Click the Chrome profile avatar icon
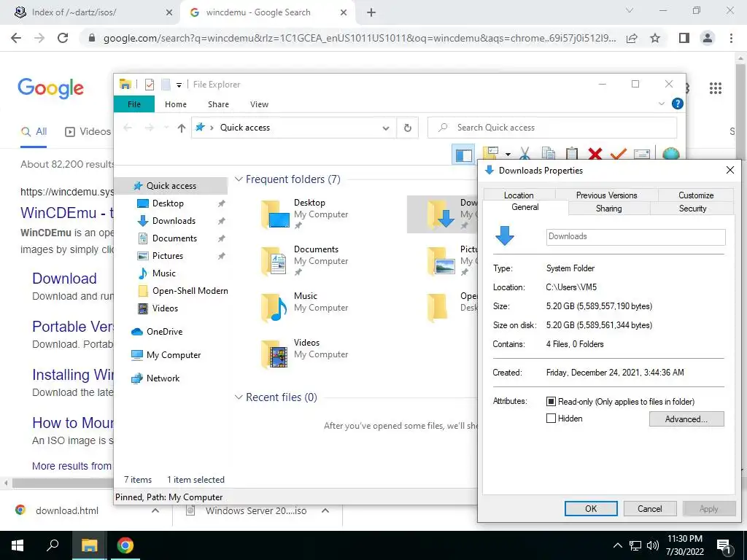 (708, 38)
